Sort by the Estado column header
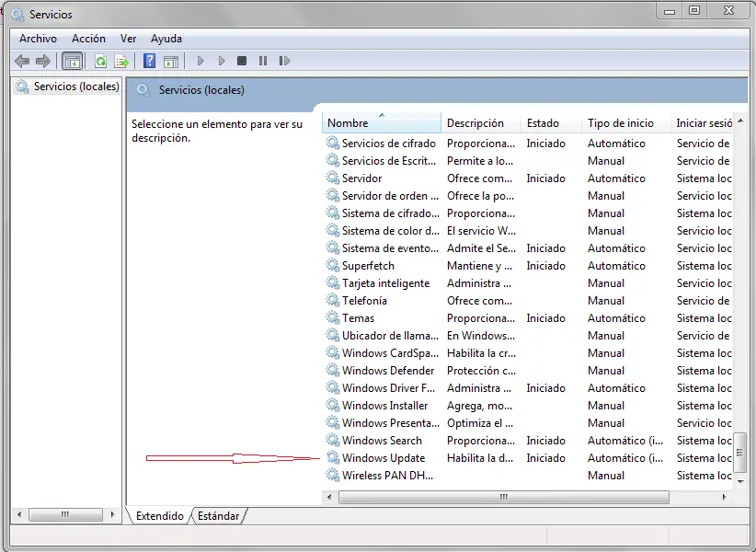Viewport: 756px width, 552px height. pyautogui.click(x=552, y=123)
